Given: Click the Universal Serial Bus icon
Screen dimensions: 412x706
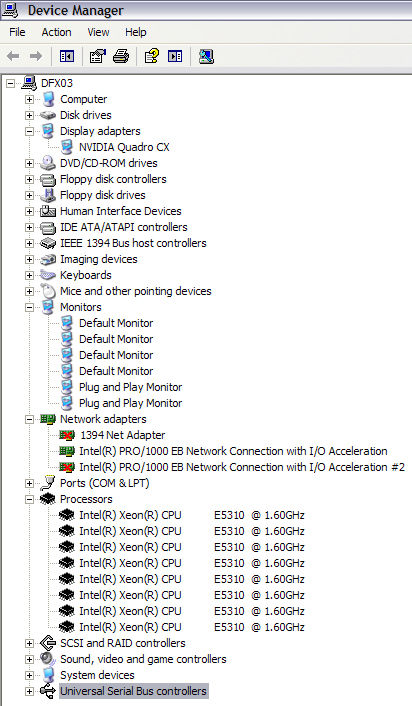Looking at the screenshot, I should (x=48, y=691).
